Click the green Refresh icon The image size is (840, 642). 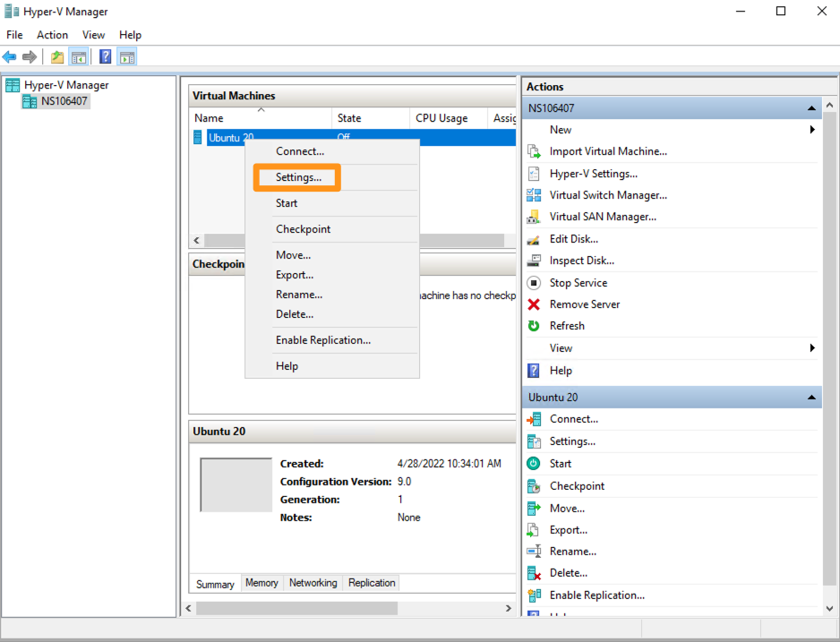pyautogui.click(x=534, y=326)
